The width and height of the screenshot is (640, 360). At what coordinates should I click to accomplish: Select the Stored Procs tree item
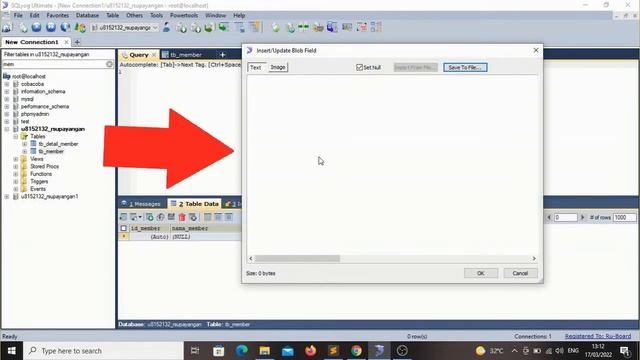44,166
